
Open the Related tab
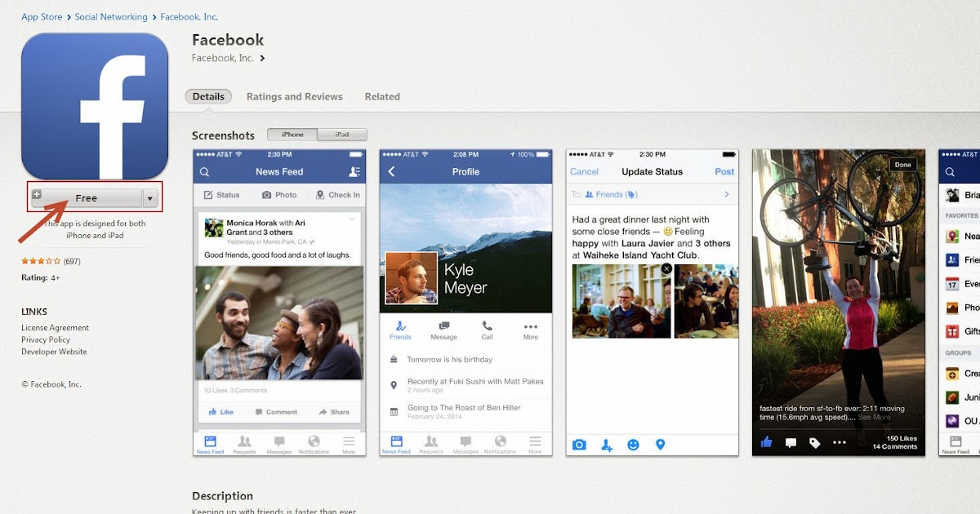[382, 96]
